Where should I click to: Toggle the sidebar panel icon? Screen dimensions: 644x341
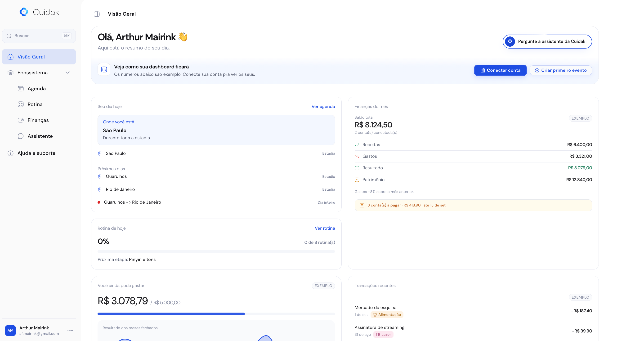97,14
